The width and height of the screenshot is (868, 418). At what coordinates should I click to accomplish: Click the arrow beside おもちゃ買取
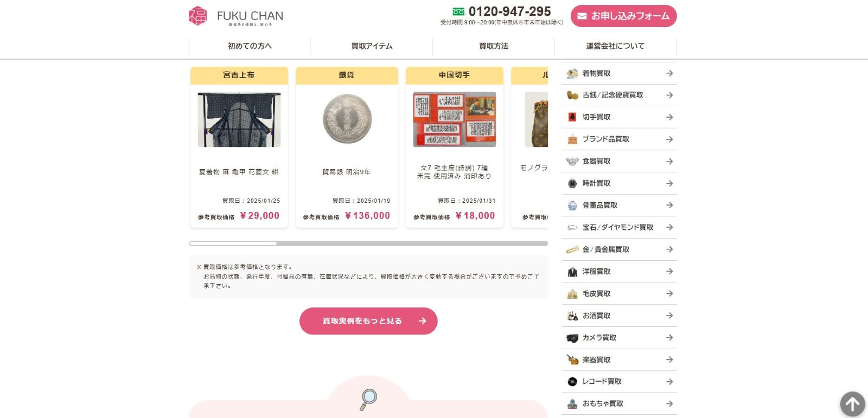pyautogui.click(x=669, y=404)
